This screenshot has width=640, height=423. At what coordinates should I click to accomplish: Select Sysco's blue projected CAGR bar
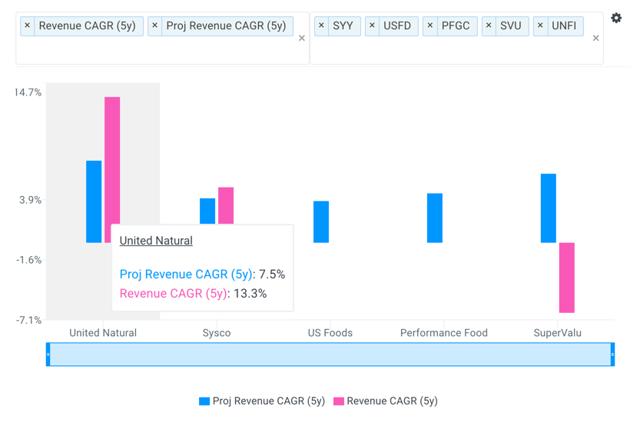[207, 211]
